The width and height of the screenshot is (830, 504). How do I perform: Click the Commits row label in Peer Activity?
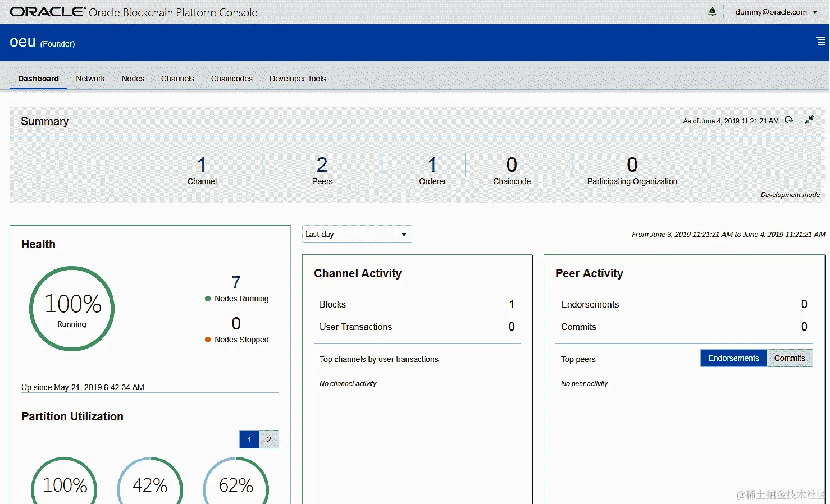pyautogui.click(x=578, y=327)
